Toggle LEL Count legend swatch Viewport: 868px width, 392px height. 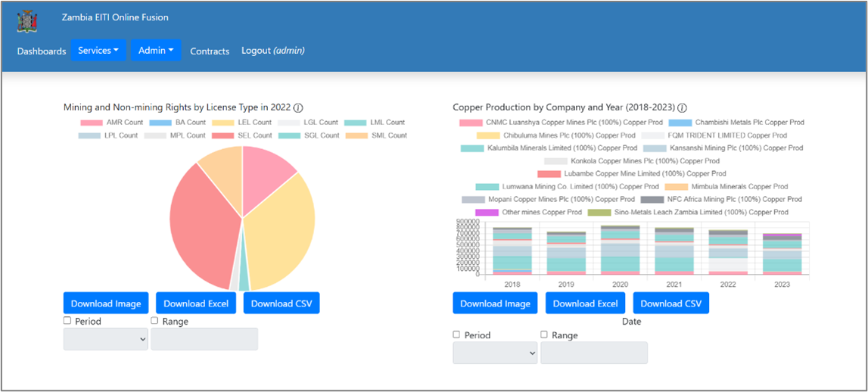tap(224, 123)
